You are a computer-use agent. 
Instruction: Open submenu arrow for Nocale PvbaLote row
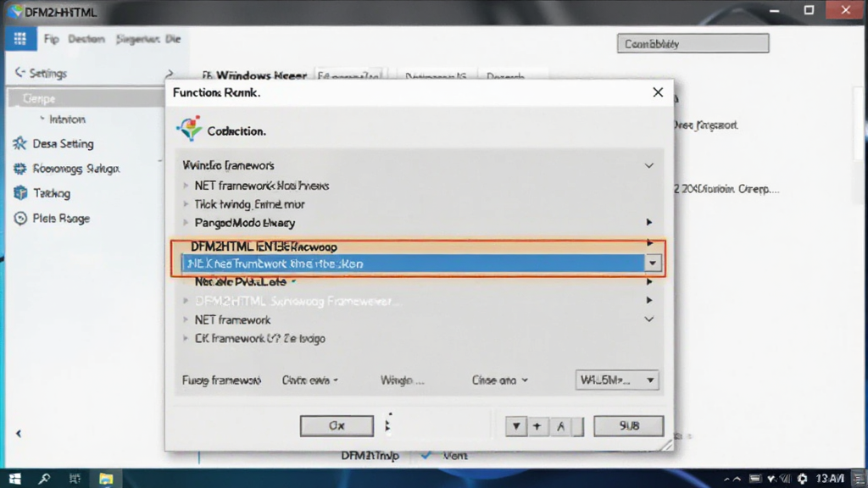coord(648,282)
